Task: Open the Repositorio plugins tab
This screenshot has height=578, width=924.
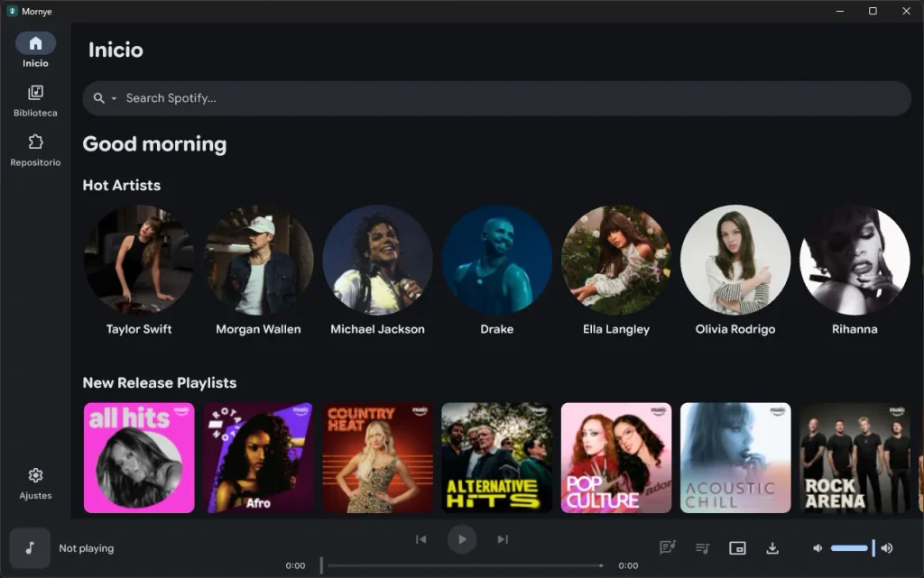Action: [35, 151]
